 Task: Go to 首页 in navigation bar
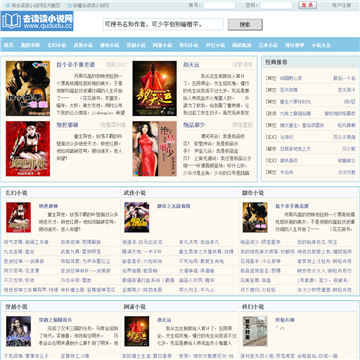8,45
